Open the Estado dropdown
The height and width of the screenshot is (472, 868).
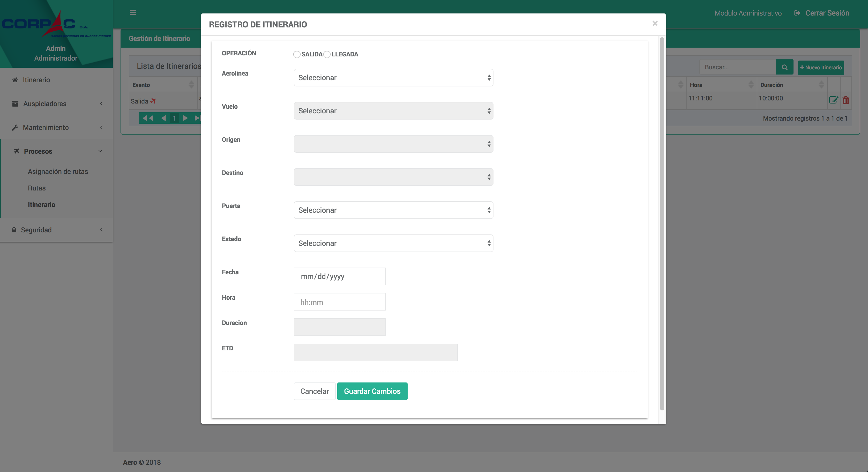(393, 243)
